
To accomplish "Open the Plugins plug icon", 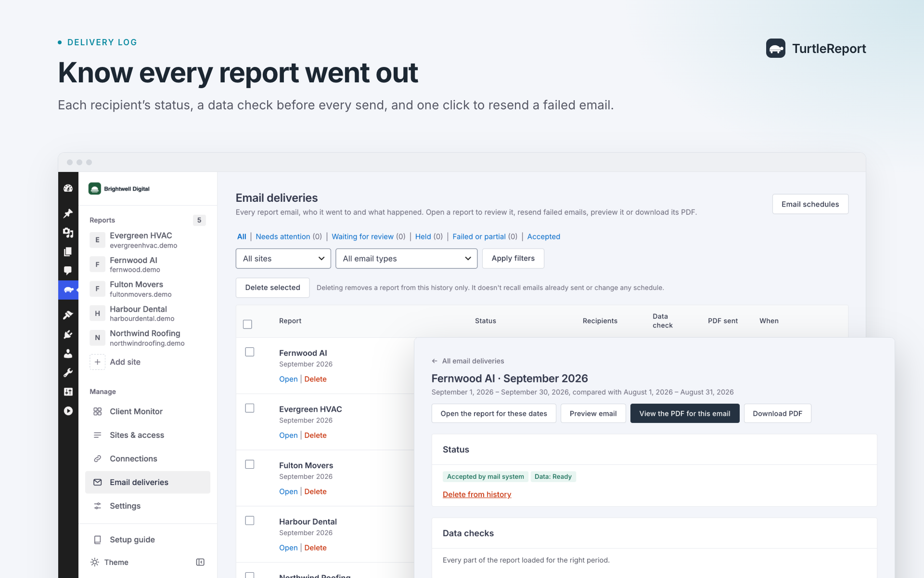I will pyautogui.click(x=68, y=334).
